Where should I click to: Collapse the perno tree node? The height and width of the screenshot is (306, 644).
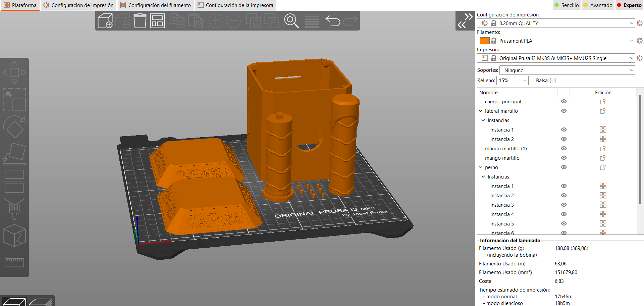click(481, 167)
